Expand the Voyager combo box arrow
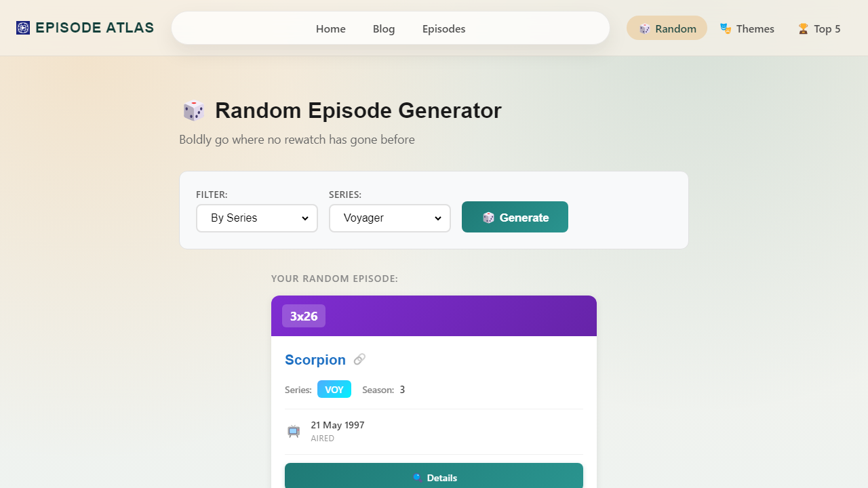This screenshot has width=868, height=488. pos(438,218)
